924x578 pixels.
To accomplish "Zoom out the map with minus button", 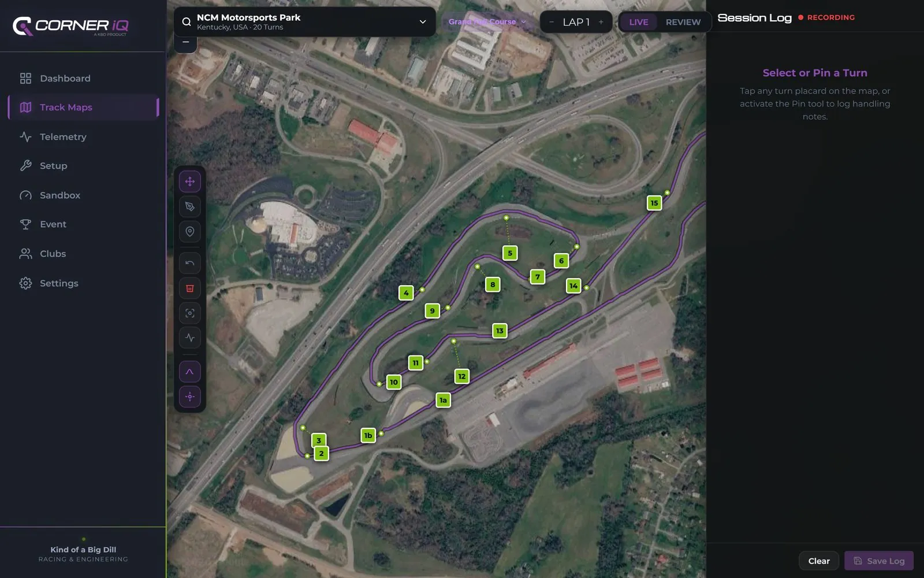I will click(x=185, y=42).
